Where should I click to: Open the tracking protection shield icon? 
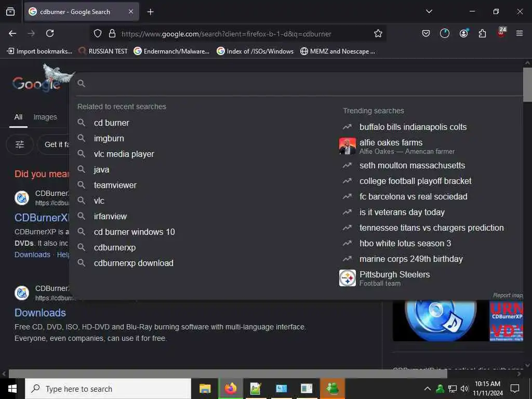click(x=98, y=33)
